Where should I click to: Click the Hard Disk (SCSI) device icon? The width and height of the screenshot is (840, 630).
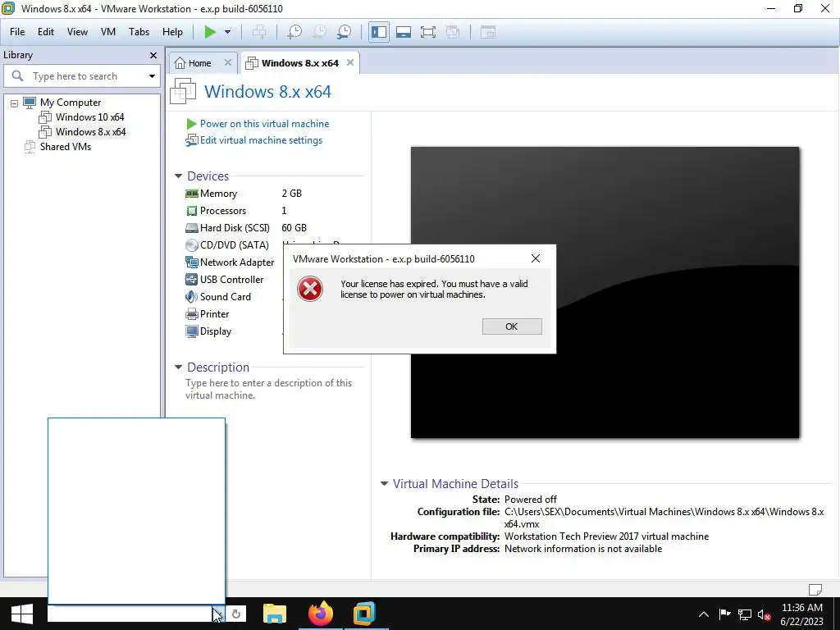coord(191,228)
